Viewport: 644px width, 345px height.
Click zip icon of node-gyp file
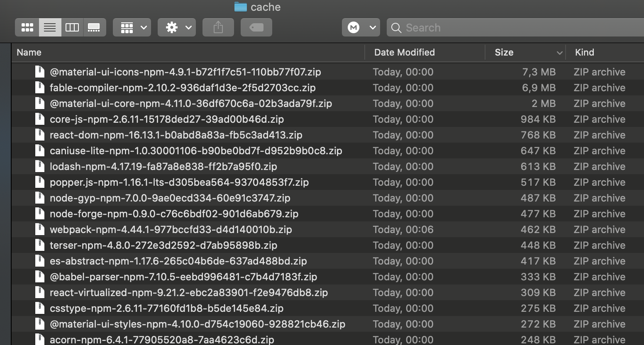40,198
